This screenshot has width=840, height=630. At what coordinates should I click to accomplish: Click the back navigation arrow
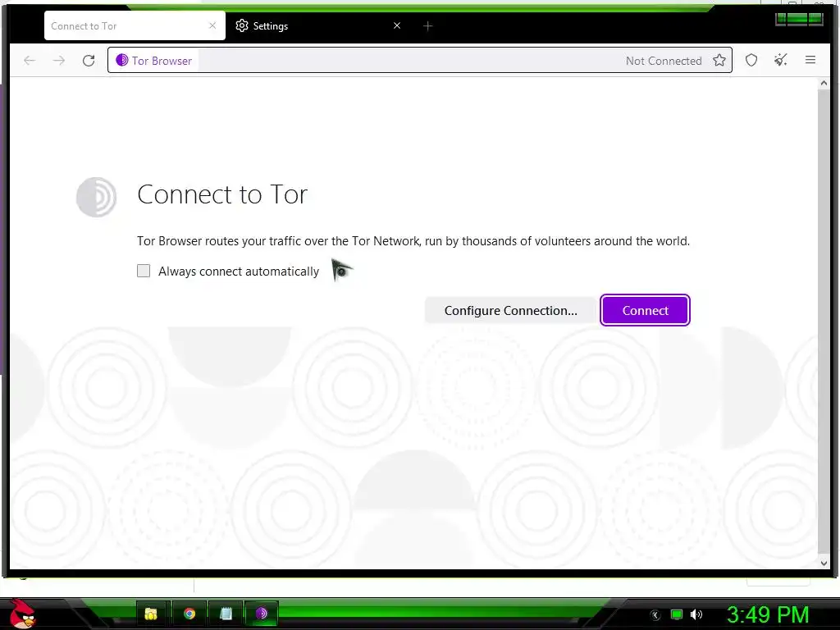pyautogui.click(x=30, y=61)
